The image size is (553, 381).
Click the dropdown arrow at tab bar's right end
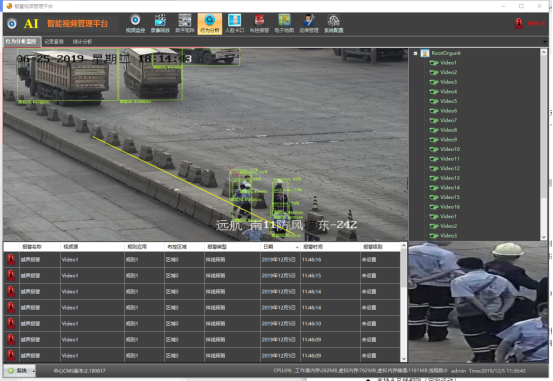pyautogui.click(x=545, y=42)
